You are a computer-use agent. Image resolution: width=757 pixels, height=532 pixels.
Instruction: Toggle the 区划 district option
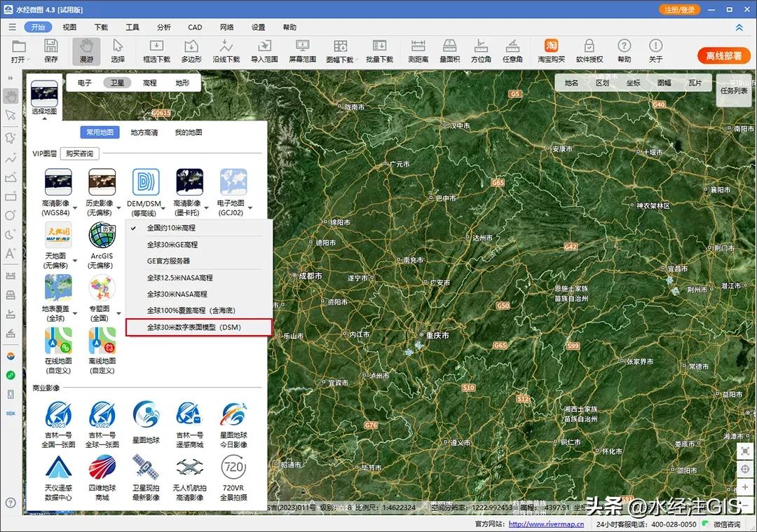pos(602,83)
